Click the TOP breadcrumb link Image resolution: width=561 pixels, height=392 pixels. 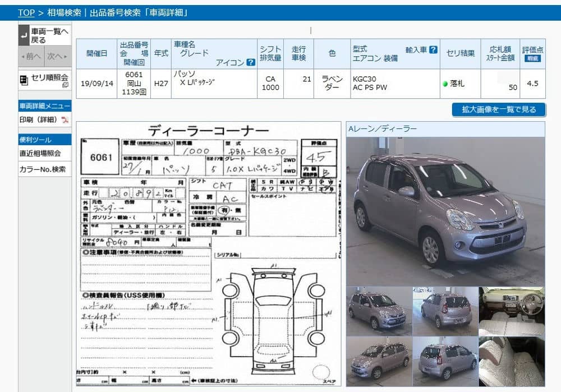pos(26,13)
